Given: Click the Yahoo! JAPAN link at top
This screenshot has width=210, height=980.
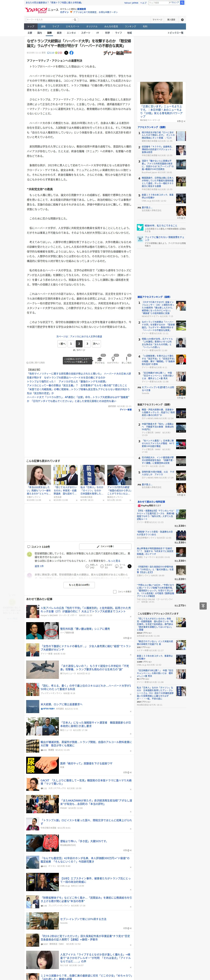Looking at the screenshot, I should [131, 3].
